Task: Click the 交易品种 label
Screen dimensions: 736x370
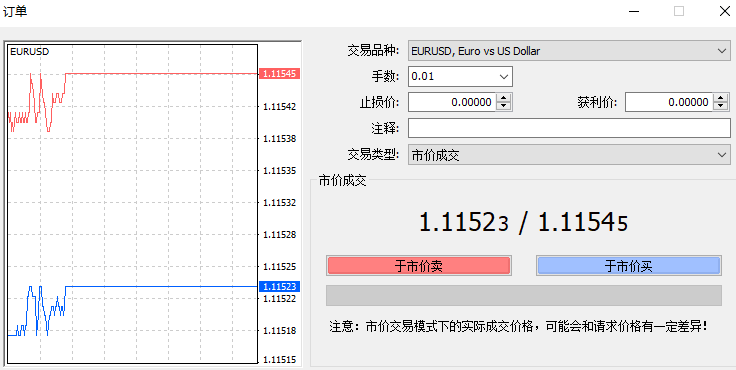Action: (373, 51)
